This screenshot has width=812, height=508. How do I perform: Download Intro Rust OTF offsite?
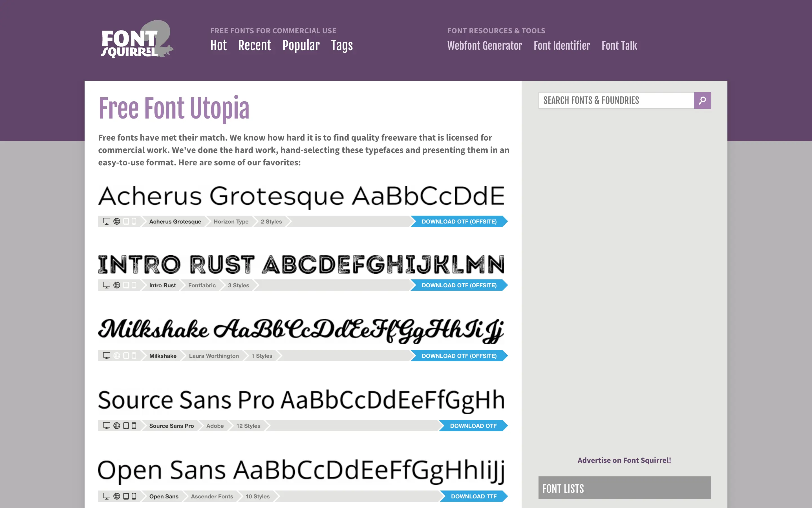[x=459, y=285]
